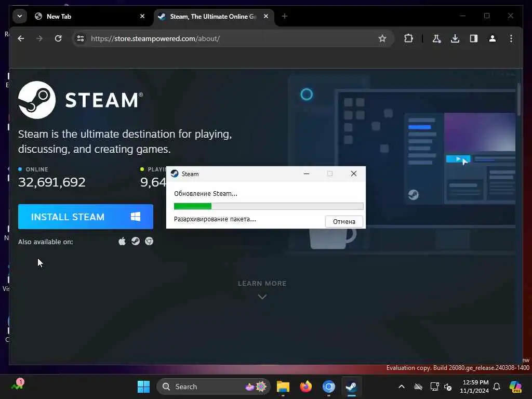532x399 pixels.
Task: Click Отмена to cancel Steam update
Action: (344, 221)
